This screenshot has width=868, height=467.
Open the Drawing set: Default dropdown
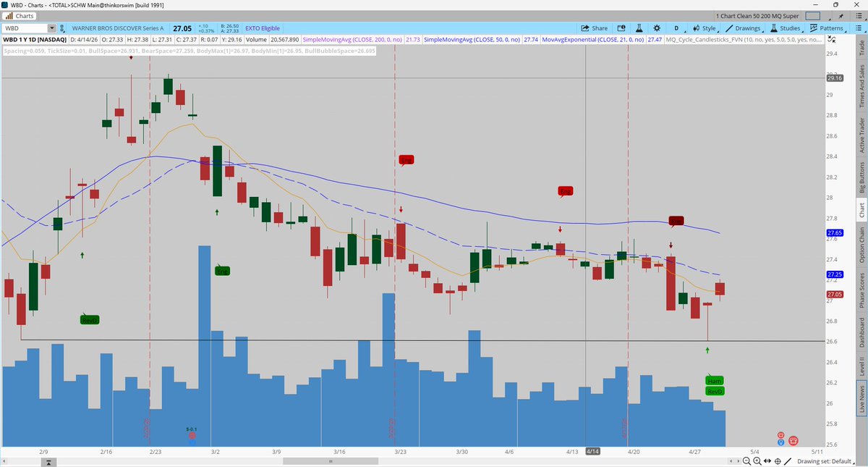tap(827, 460)
